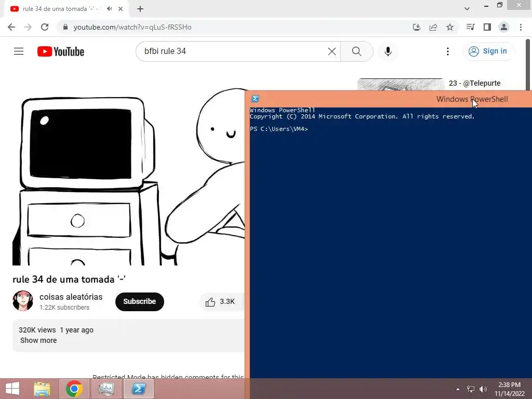Screen dimensions: 532x399
Task: Open the YouTube hamburger guide menu
Action: point(19,51)
